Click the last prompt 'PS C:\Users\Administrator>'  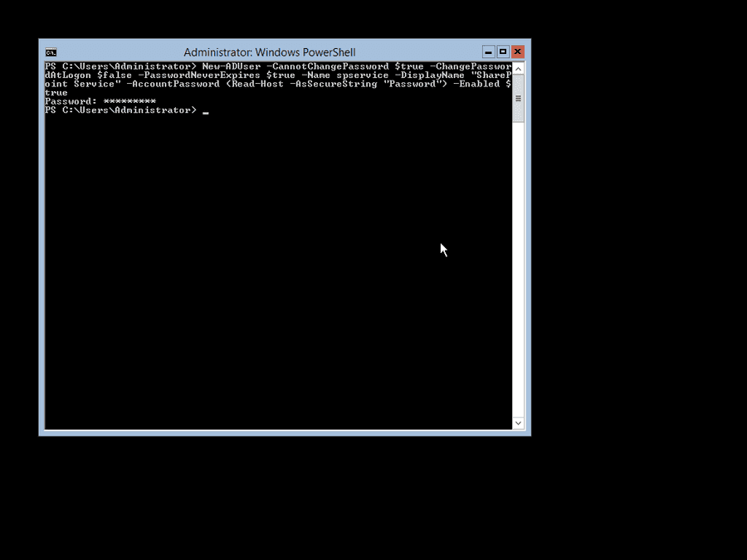[x=120, y=110]
